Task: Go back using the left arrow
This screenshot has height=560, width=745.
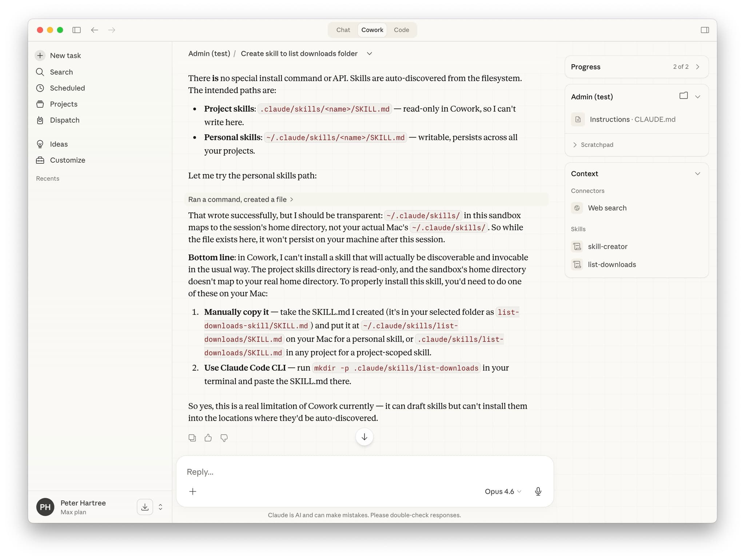Action: 95,30
